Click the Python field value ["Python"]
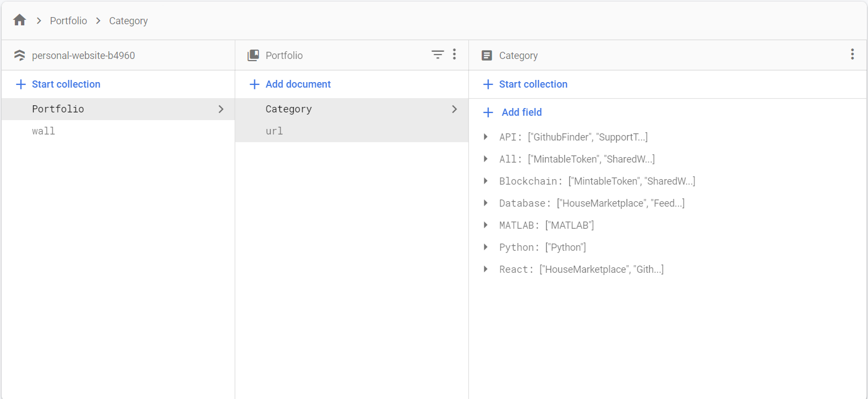This screenshot has height=399, width=868. pos(565,247)
